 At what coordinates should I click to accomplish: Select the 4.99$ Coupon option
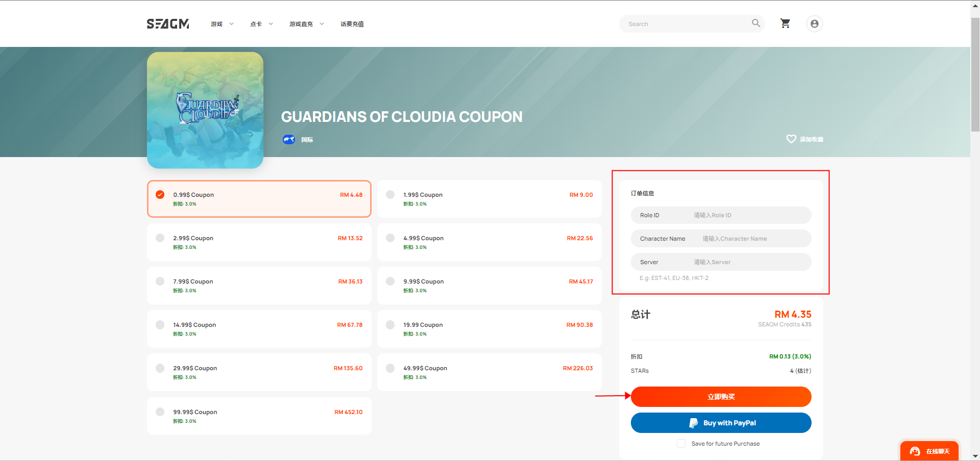[x=489, y=242]
